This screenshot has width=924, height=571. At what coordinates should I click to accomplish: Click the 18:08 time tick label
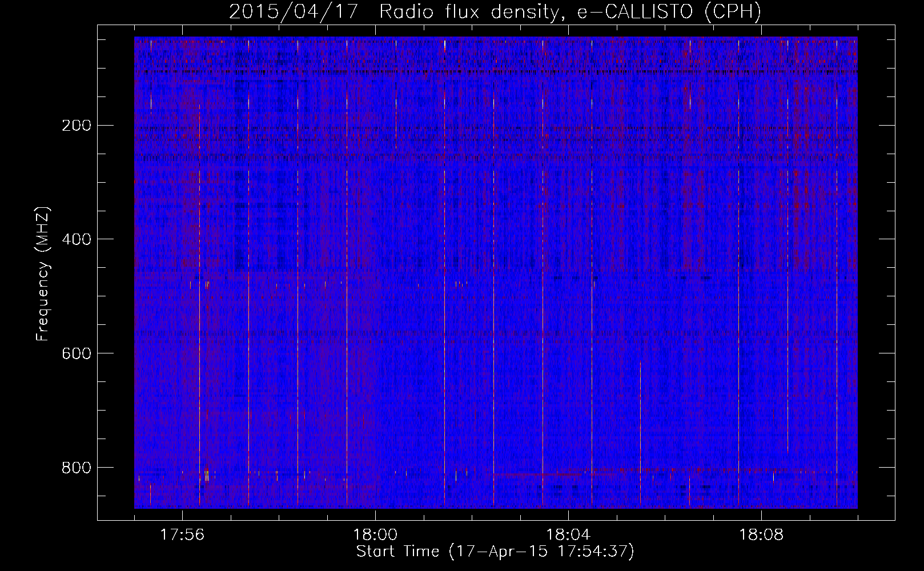(x=761, y=535)
